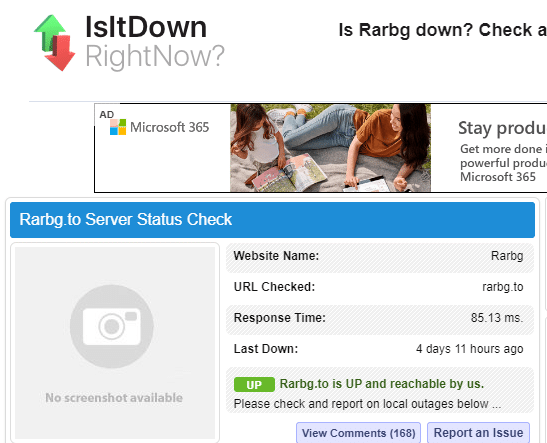The height and width of the screenshot is (443, 547).
Task: Click the Report an Issue button
Action: [478, 433]
